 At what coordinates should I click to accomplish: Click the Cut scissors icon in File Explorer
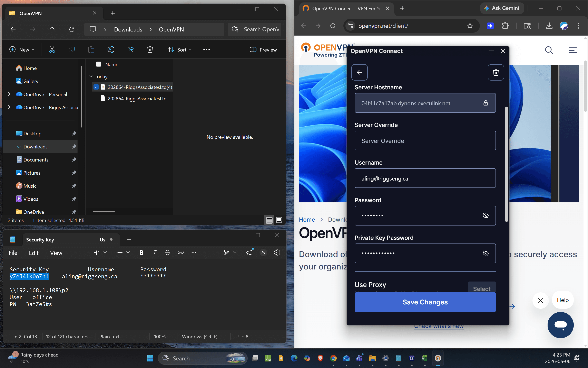[x=52, y=50]
